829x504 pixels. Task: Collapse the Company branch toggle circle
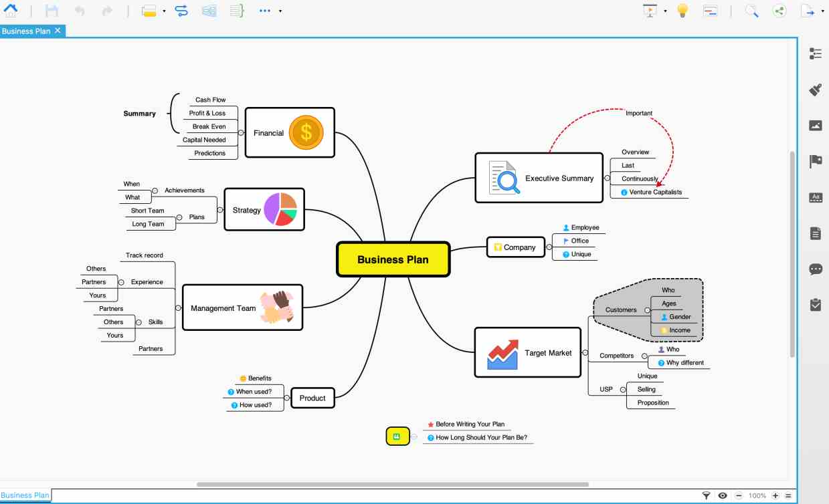pos(549,247)
